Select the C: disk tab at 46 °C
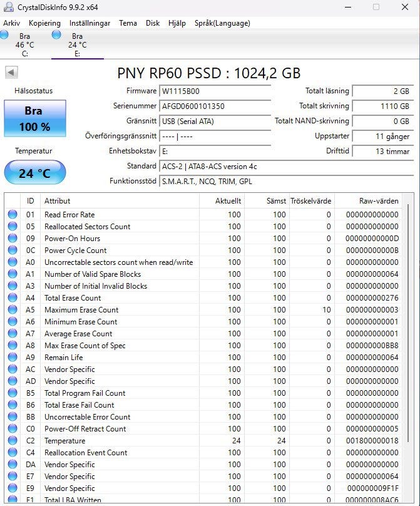The width and height of the screenshot is (420, 506). [x=24, y=44]
